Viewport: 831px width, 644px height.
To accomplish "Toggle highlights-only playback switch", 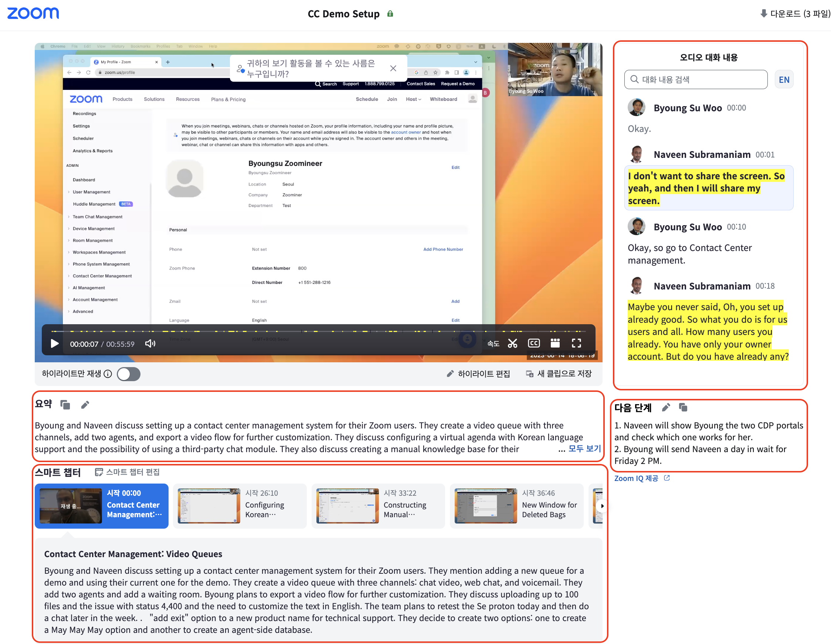I will coord(129,374).
